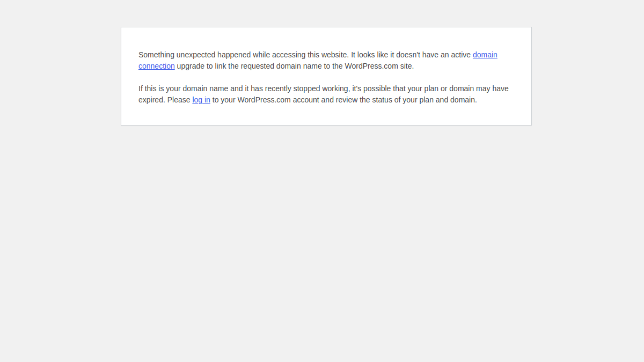The height and width of the screenshot is (362, 644).
Task: Click "WordPress.com site" in first paragraph
Action: (378, 66)
